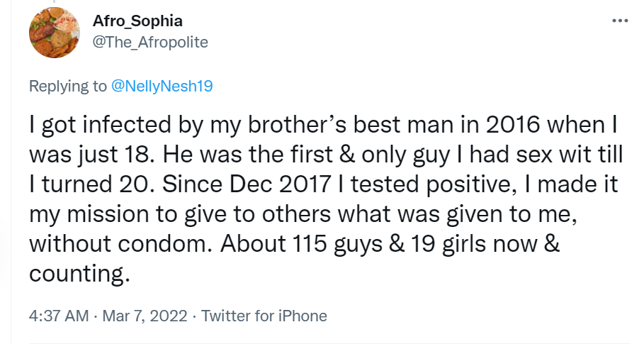Click the word 'counting.' in the tweet

pyautogui.click(x=79, y=274)
